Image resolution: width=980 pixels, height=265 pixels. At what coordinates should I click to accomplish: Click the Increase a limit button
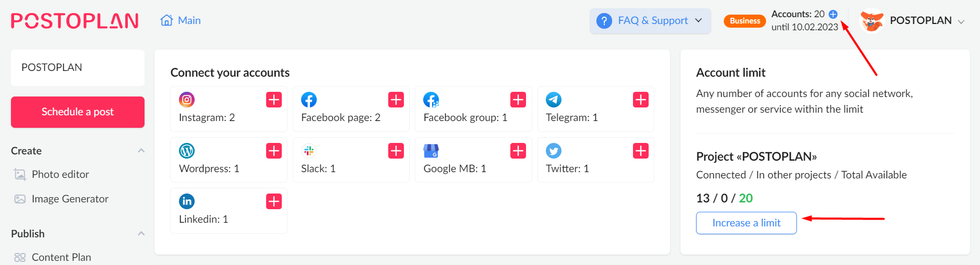[746, 223]
